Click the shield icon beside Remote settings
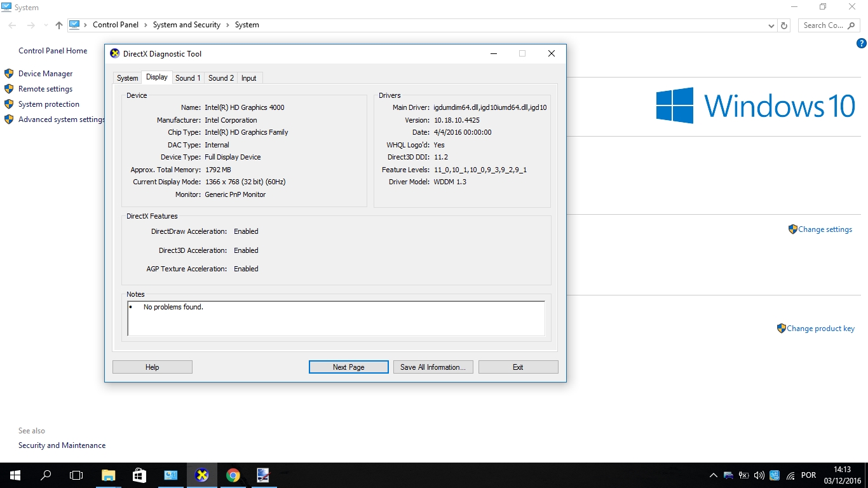This screenshot has width=868, height=488. click(x=9, y=89)
